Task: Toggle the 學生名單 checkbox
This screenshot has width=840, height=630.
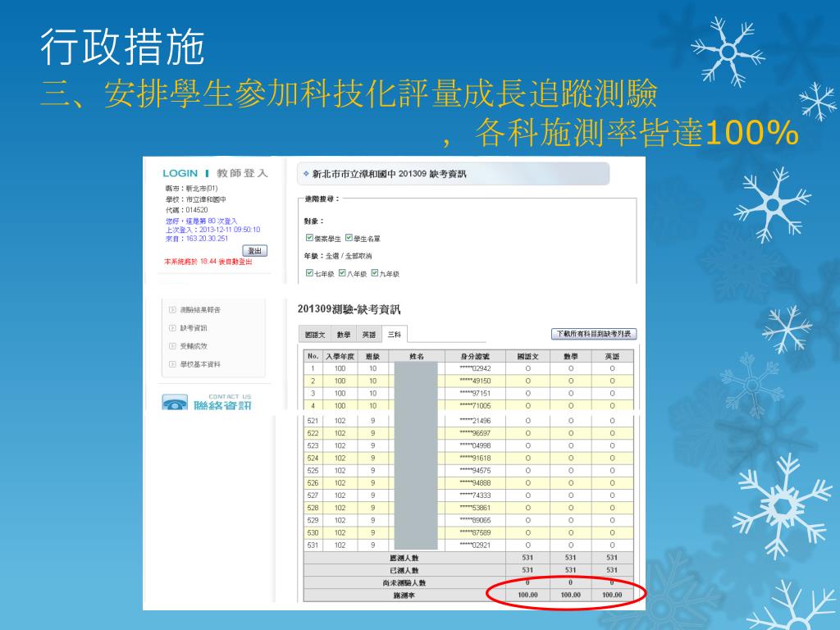Action: tap(349, 237)
